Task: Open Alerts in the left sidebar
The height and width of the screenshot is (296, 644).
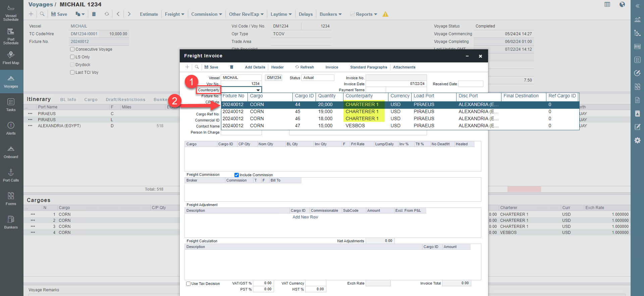Action: (x=11, y=129)
